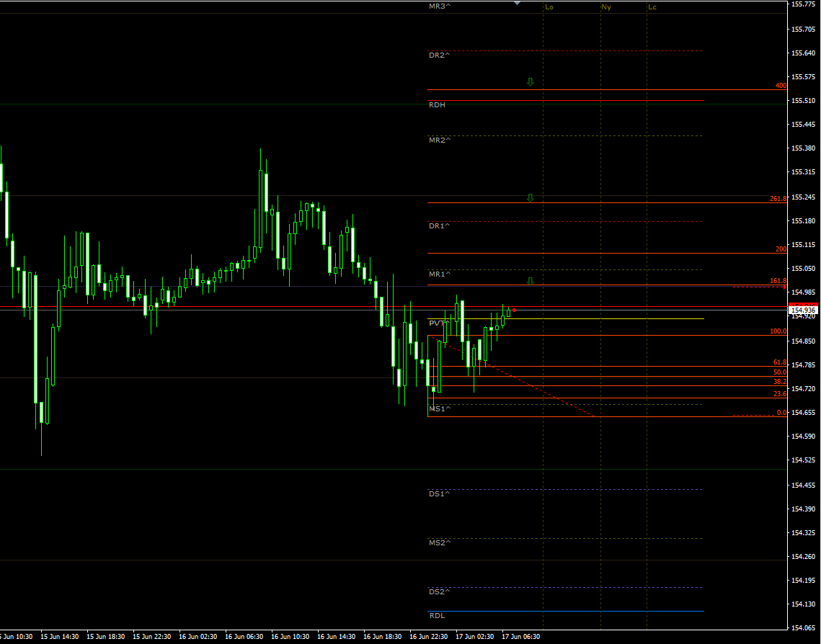Select Fibonacci 161.8 level label
This screenshot has height=644, width=821.
pos(778,281)
